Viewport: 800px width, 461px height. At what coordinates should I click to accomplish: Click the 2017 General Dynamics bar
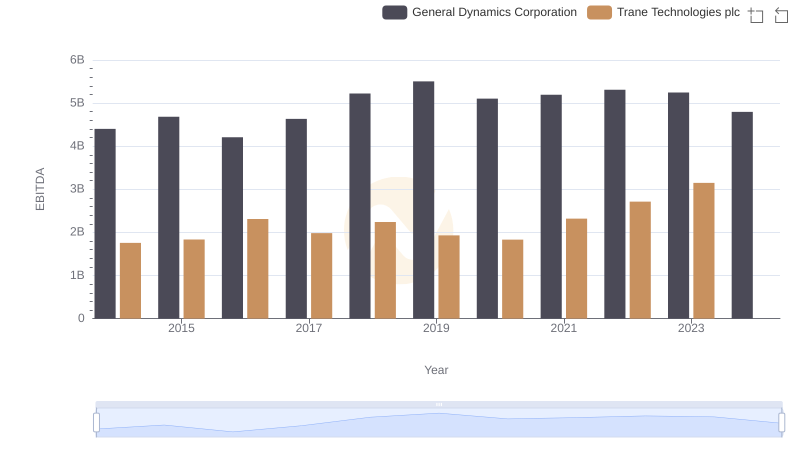[296, 219]
